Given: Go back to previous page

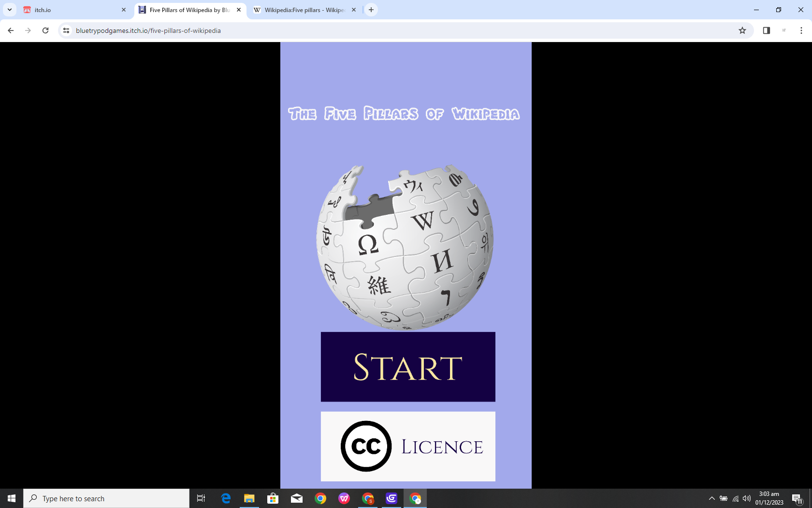Looking at the screenshot, I should click(x=11, y=30).
